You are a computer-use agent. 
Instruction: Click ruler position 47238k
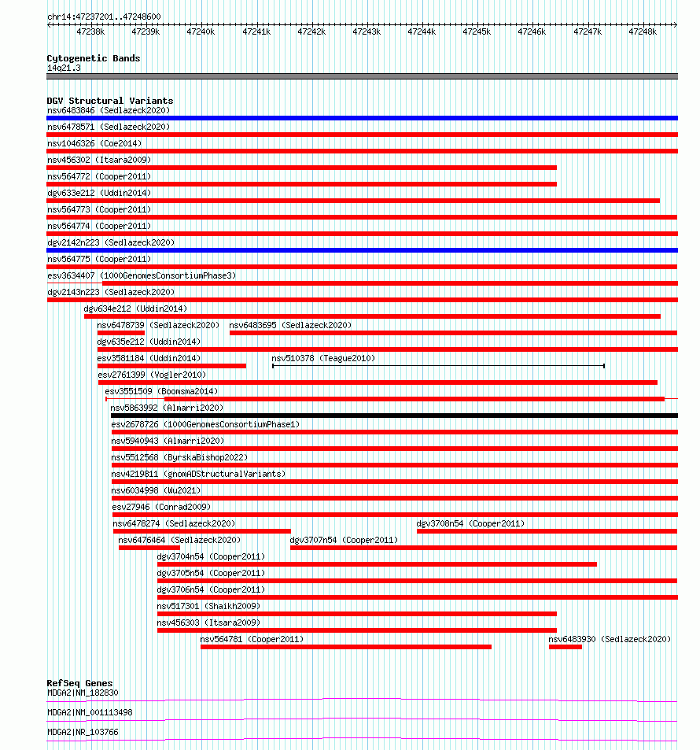coord(90,31)
